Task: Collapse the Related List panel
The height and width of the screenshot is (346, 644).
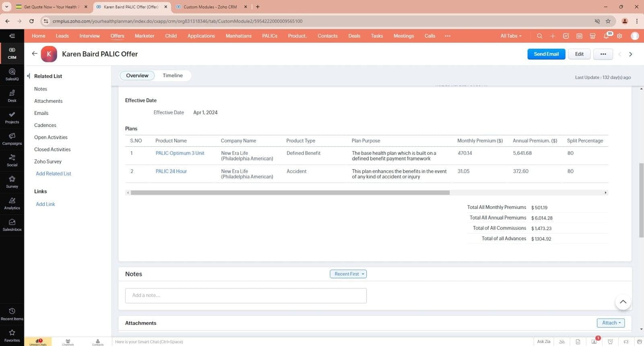Action: 29,76
